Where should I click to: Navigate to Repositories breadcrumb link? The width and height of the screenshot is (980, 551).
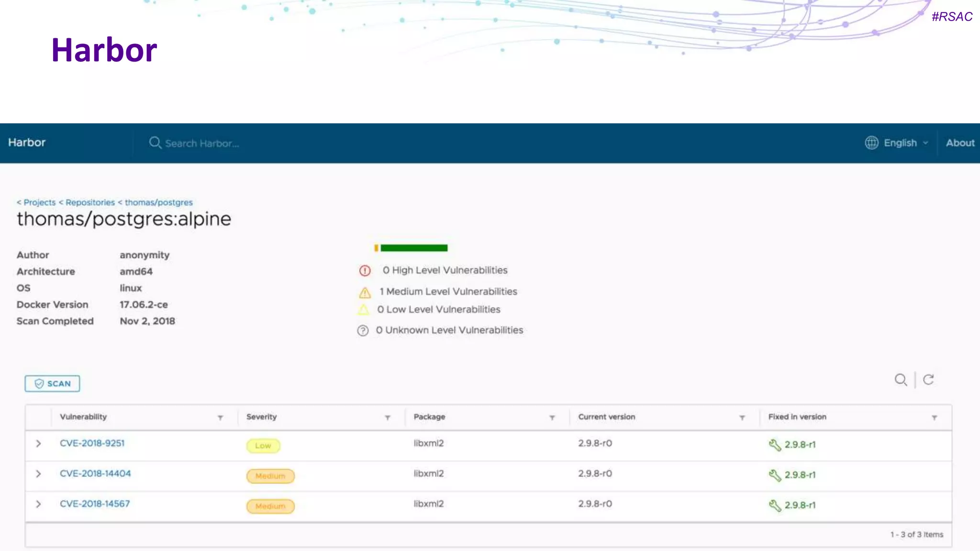[x=90, y=202]
